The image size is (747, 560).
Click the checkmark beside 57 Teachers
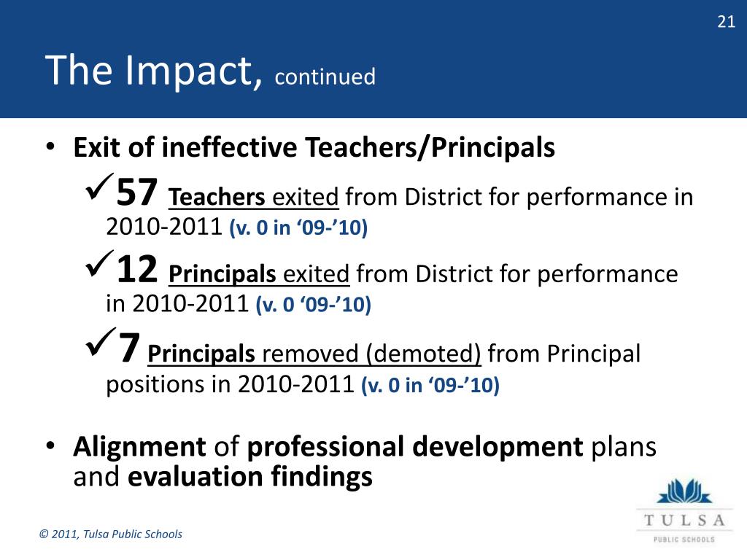point(100,186)
